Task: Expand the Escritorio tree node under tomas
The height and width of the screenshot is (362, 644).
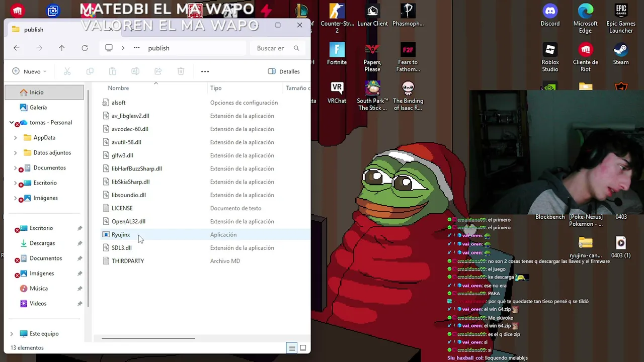Action: coord(15,183)
